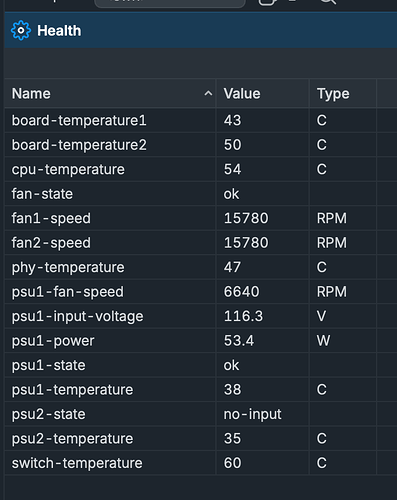Click the 53.4 value of psu1-power
This screenshot has height=500, width=397.
[239, 341]
